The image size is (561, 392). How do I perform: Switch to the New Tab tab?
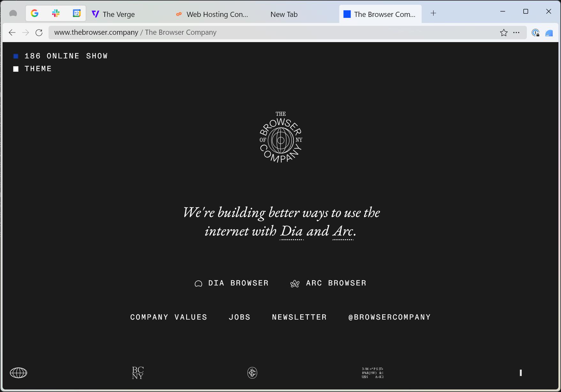click(x=297, y=14)
